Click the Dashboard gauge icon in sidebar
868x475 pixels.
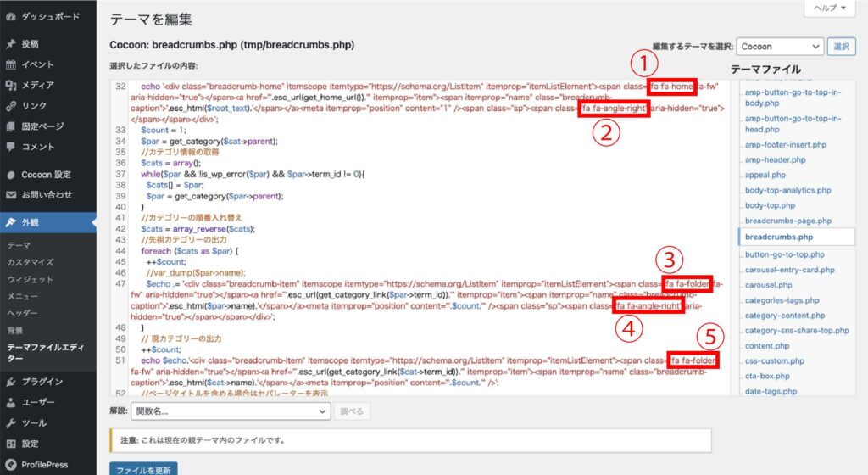(10, 17)
